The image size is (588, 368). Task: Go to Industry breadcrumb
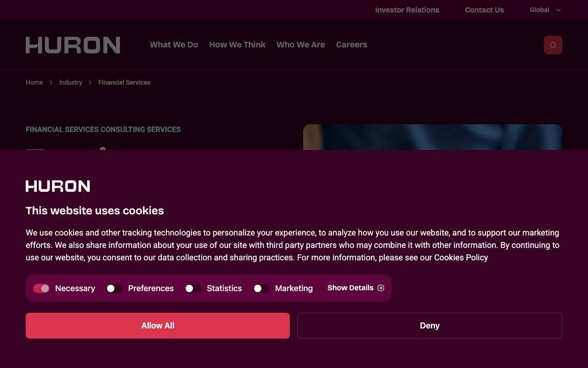(x=71, y=82)
